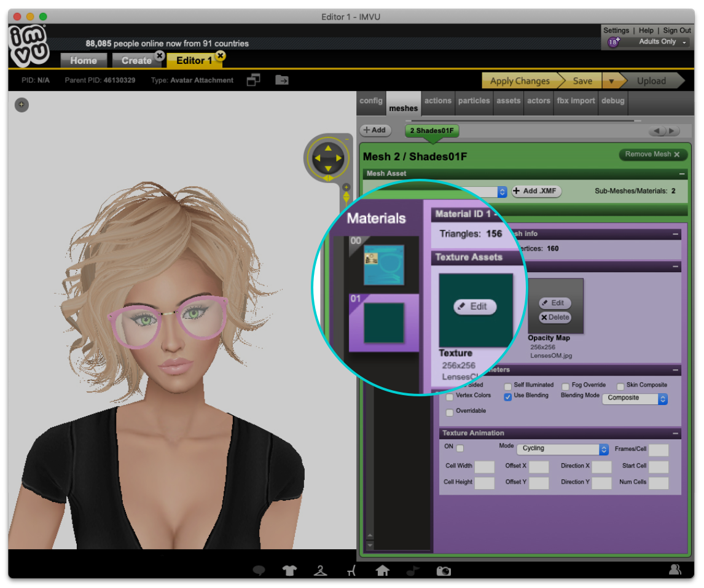
Task: Click the derive-window icon next to Type
Action: [x=253, y=80]
